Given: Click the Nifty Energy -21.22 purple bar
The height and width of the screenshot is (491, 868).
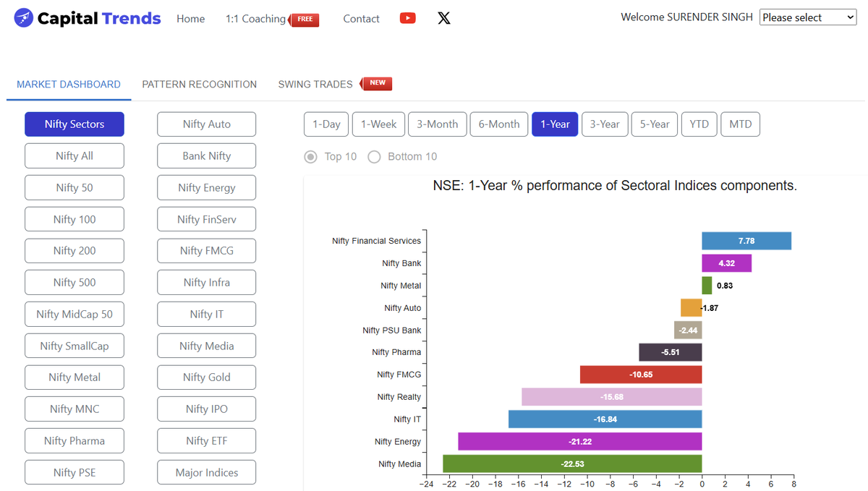Looking at the screenshot, I should [x=580, y=442].
